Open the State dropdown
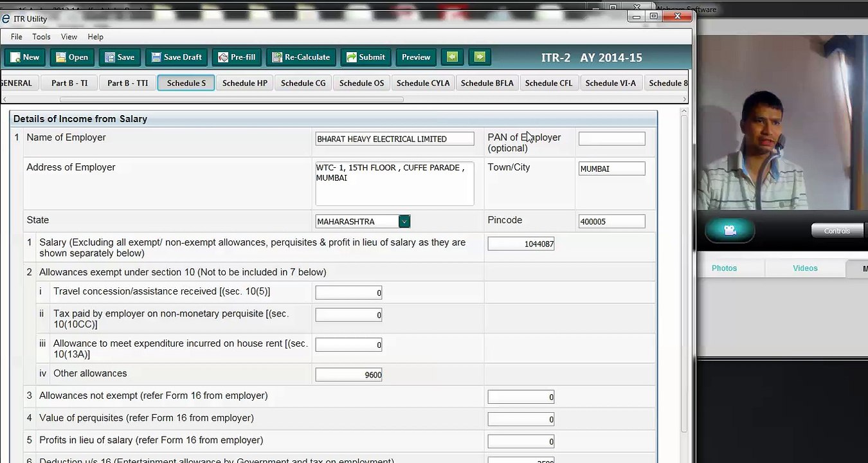The height and width of the screenshot is (463, 868). (x=404, y=221)
